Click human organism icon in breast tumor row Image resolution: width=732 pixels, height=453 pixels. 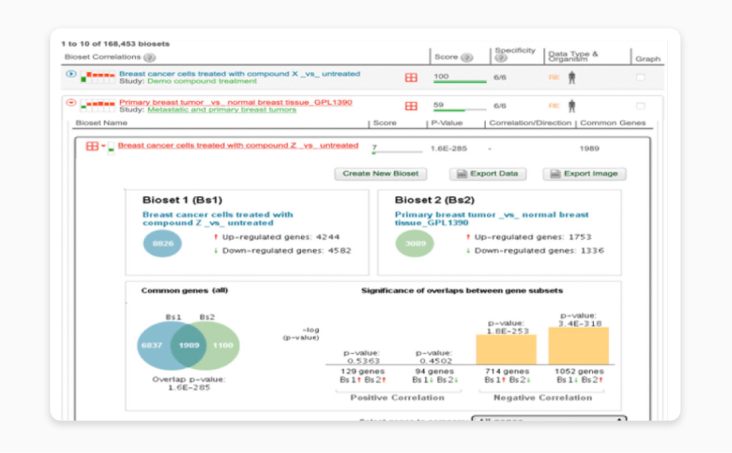pos(572,105)
